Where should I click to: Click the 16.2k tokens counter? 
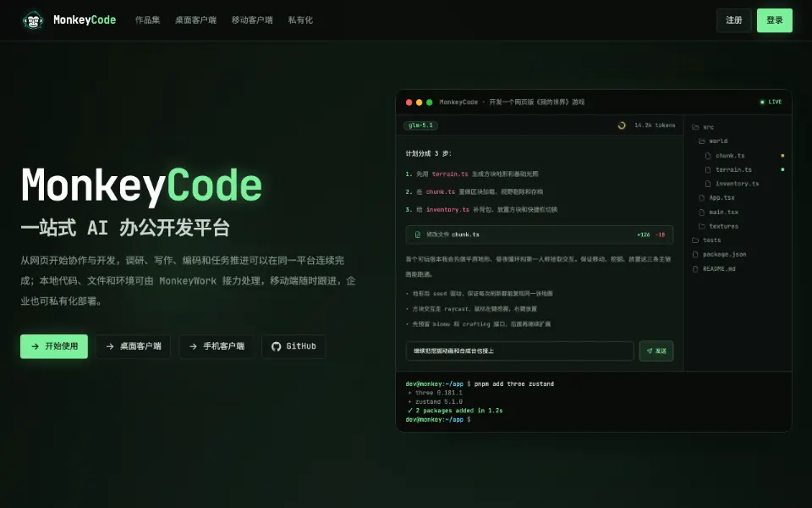tap(655, 125)
